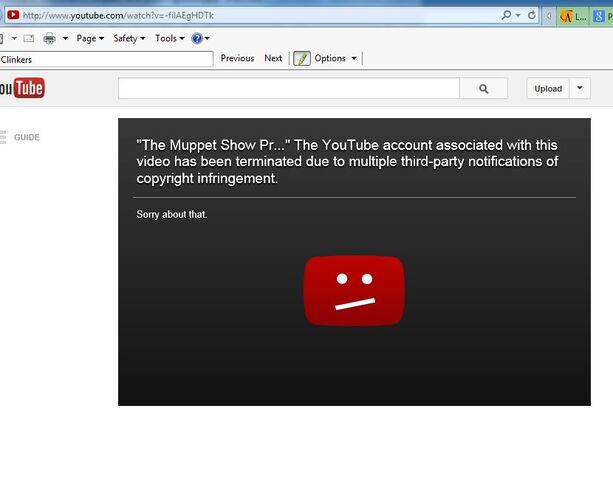Switch to the Google tab with '8' icon
613x479 pixels.
click(602, 16)
